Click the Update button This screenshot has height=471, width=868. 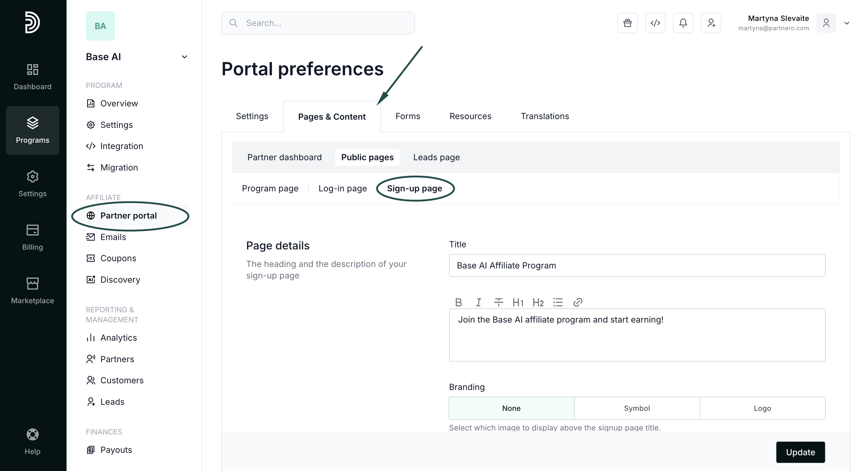coord(800,452)
